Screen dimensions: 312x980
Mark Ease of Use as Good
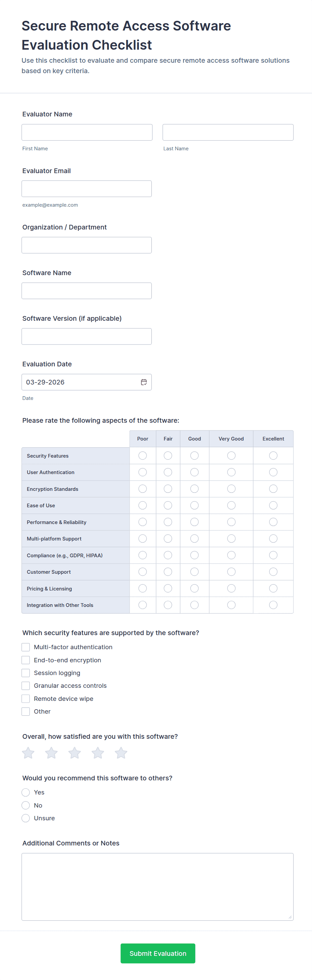[195, 505]
